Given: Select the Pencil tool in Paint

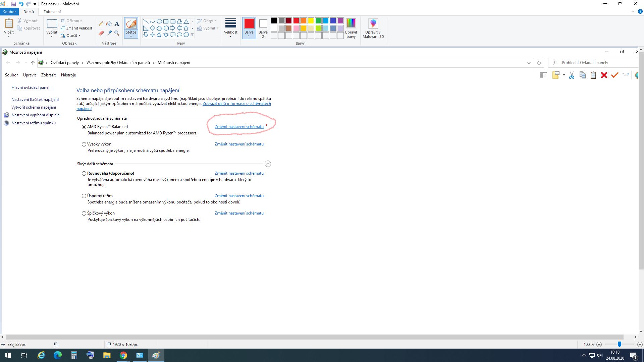Looking at the screenshot, I should [101, 24].
